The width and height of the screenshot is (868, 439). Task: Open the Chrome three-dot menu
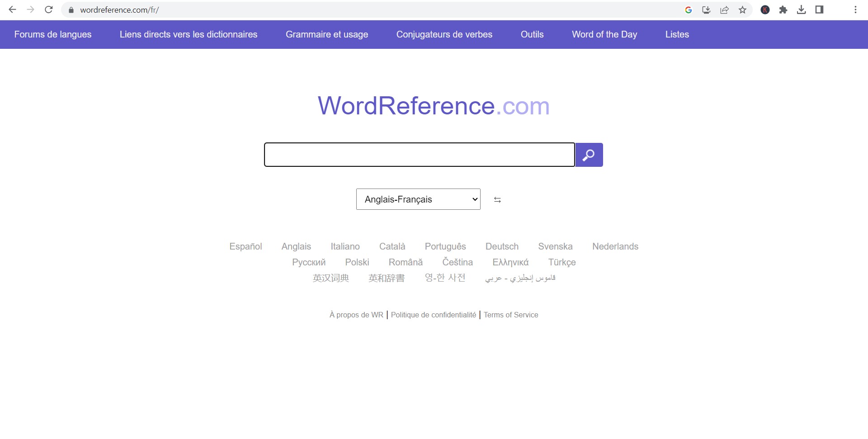[855, 10]
